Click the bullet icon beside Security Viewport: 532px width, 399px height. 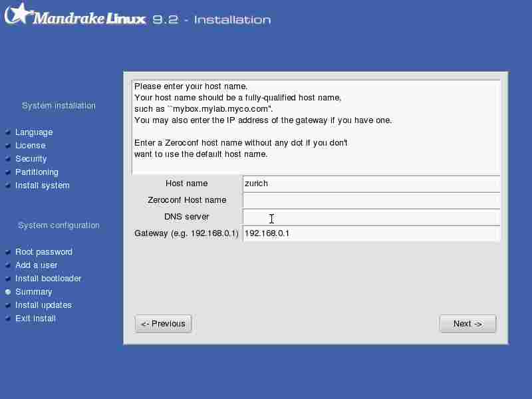coord(8,159)
